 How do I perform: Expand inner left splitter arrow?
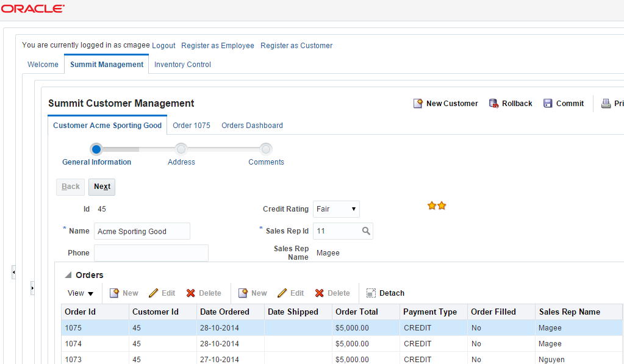32,288
